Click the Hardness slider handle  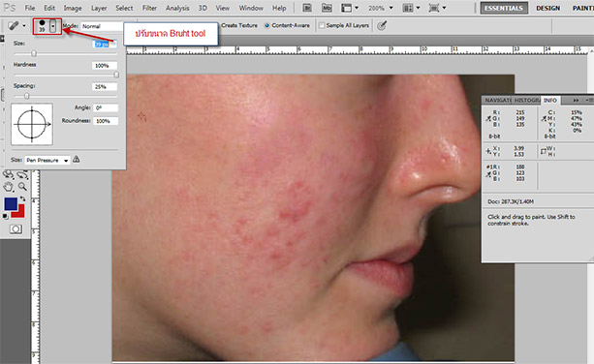pyautogui.click(x=116, y=75)
